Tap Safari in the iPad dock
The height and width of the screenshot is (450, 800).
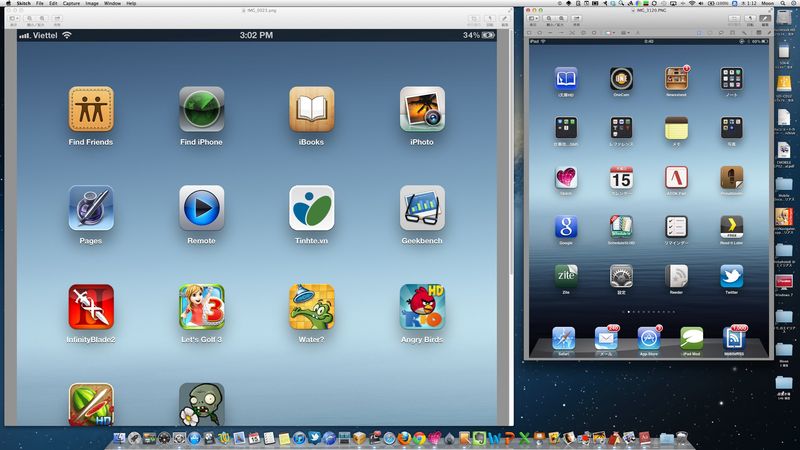[563, 339]
